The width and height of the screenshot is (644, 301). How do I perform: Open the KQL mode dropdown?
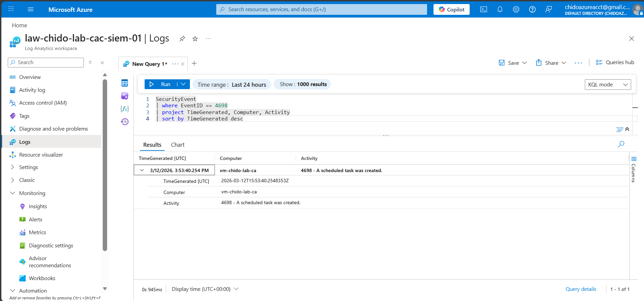[608, 84]
